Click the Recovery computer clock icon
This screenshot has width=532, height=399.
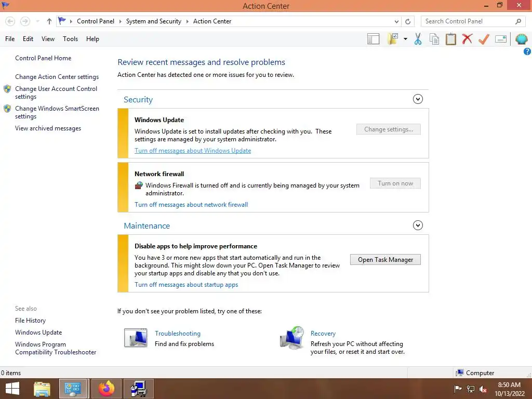pos(292,338)
